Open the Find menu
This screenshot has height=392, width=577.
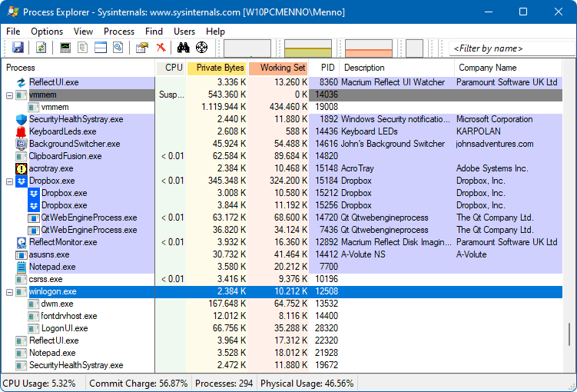pyautogui.click(x=154, y=32)
